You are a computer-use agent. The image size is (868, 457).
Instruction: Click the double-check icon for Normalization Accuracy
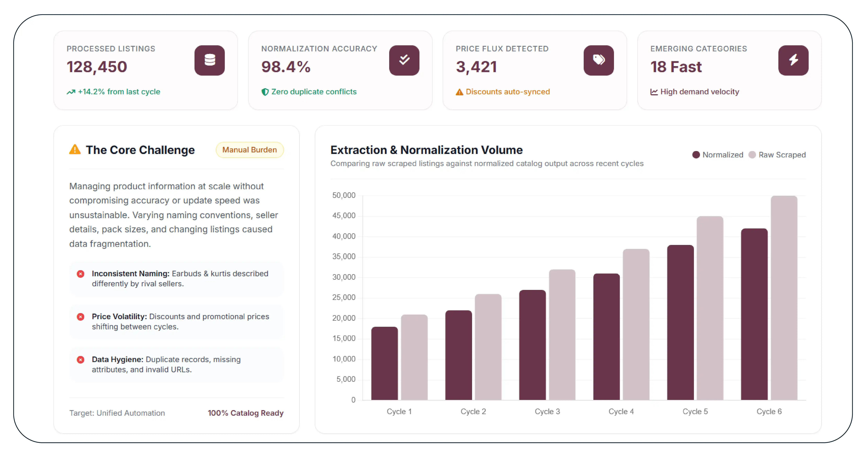click(x=404, y=60)
